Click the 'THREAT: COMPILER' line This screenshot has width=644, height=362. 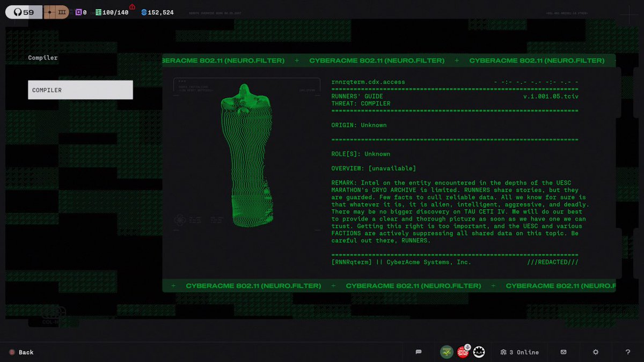tap(361, 104)
